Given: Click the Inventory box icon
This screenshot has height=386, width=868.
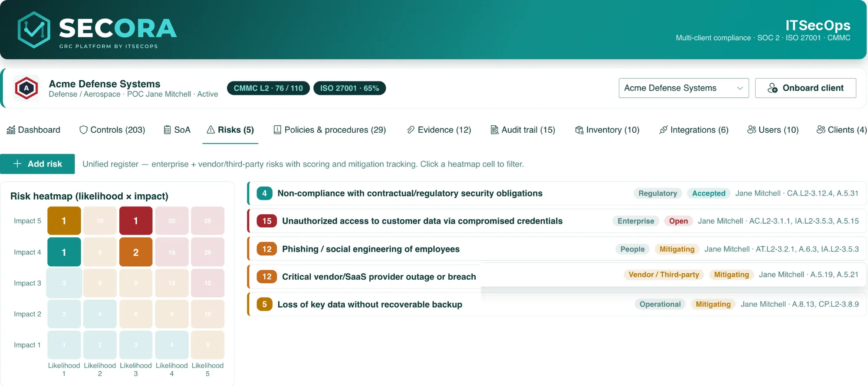Looking at the screenshot, I should [579, 130].
